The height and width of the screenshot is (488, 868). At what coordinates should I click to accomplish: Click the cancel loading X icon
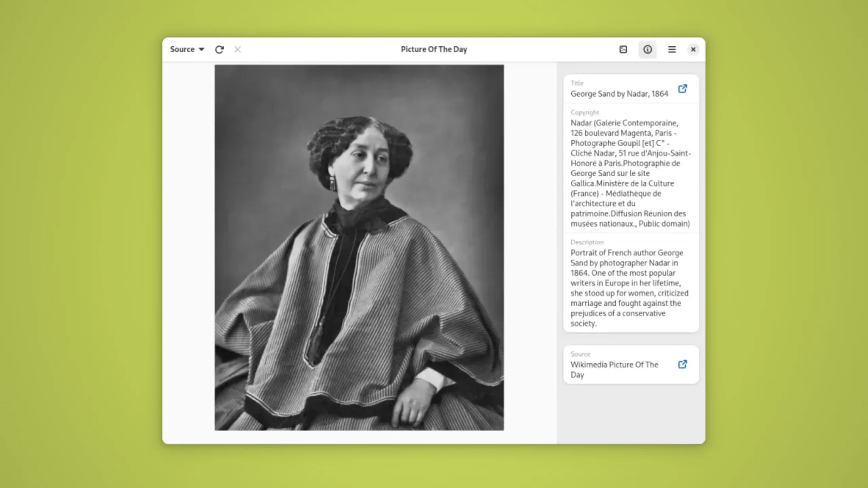[237, 49]
